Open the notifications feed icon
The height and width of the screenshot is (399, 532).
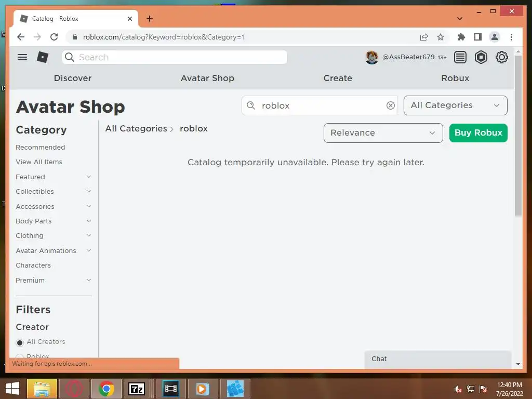tap(460, 57)
